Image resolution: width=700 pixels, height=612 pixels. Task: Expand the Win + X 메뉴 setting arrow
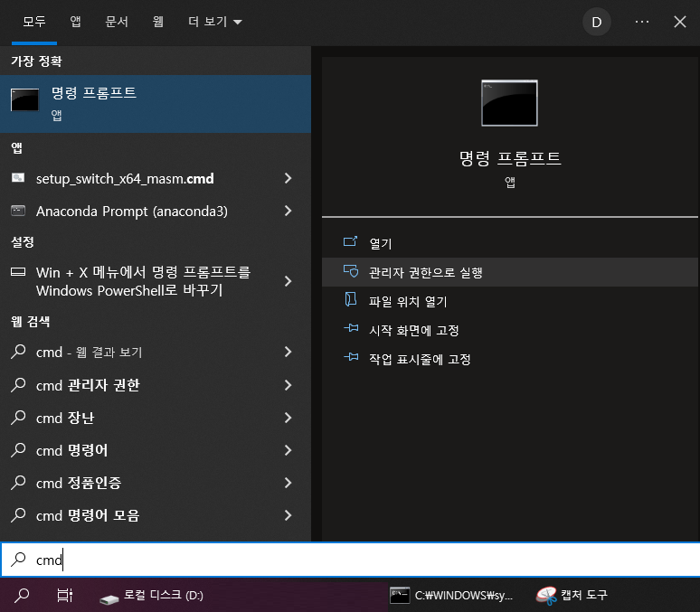click(288, 281)
